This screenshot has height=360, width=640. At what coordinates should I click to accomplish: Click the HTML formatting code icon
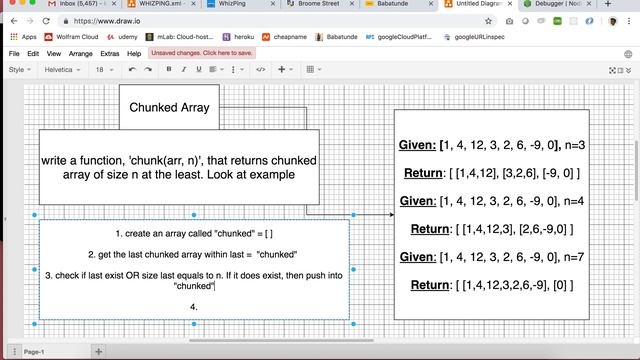[x=260, y=69]
